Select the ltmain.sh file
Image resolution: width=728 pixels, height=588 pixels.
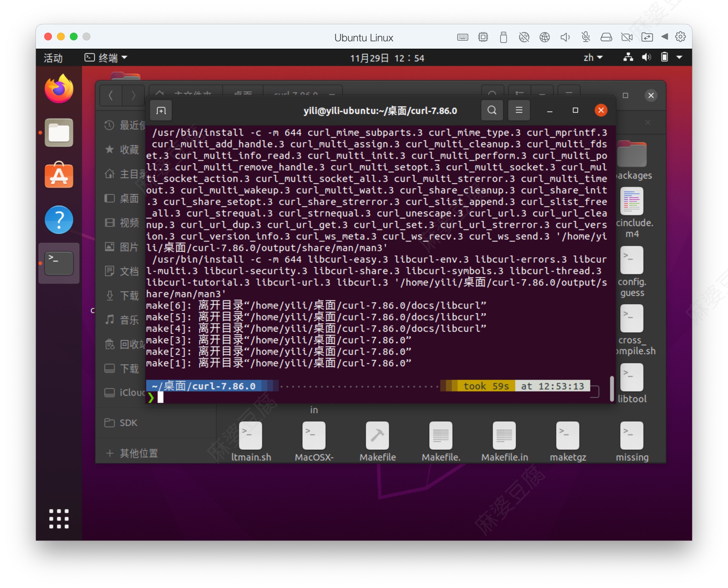[251, 441]
